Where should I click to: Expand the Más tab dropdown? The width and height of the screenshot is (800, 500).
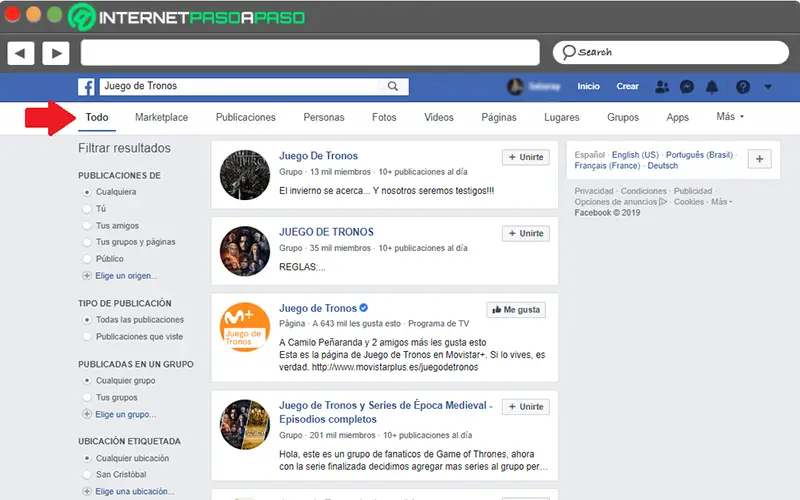click(730, 117)
